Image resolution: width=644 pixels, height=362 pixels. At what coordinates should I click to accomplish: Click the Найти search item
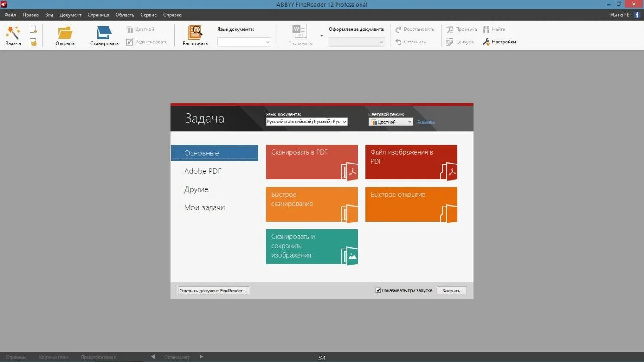pos(494,29)
